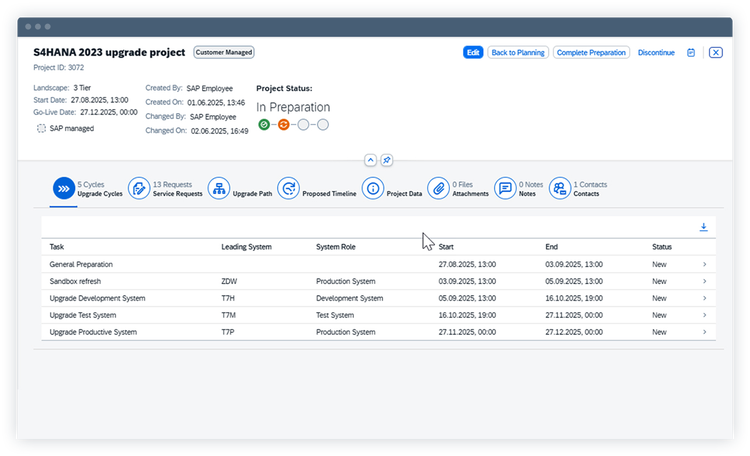Image resolution: width=750 pixels, height=456 pixels.
Task: Expand the Sandbox refresh row arrow
Action: (x=705, y=281)
